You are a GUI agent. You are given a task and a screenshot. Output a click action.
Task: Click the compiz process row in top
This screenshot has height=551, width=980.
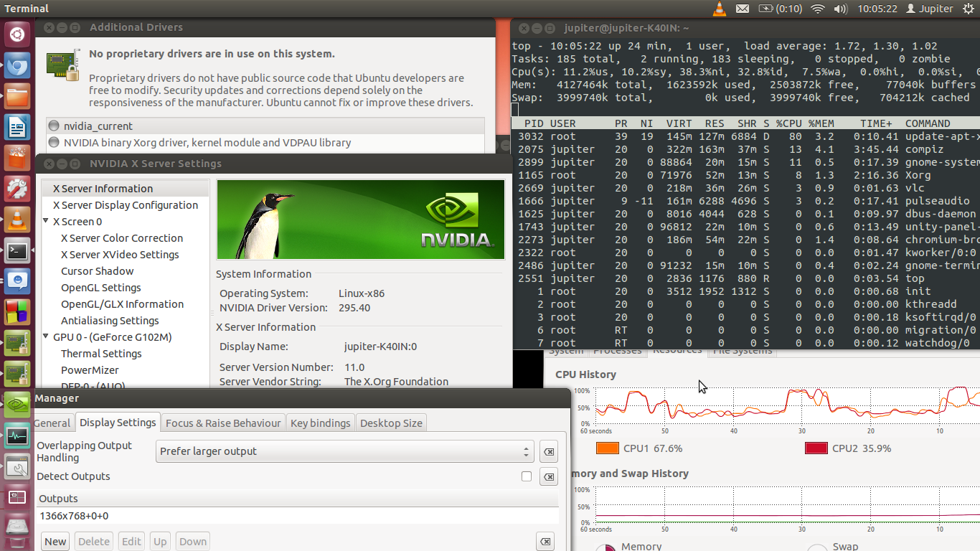[x=745, y=149]
